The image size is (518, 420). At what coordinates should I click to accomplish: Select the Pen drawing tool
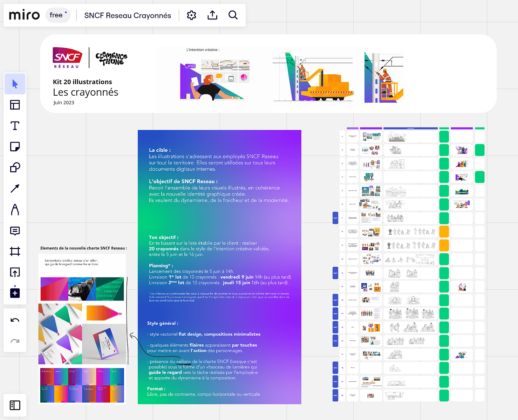click(15, 209)
